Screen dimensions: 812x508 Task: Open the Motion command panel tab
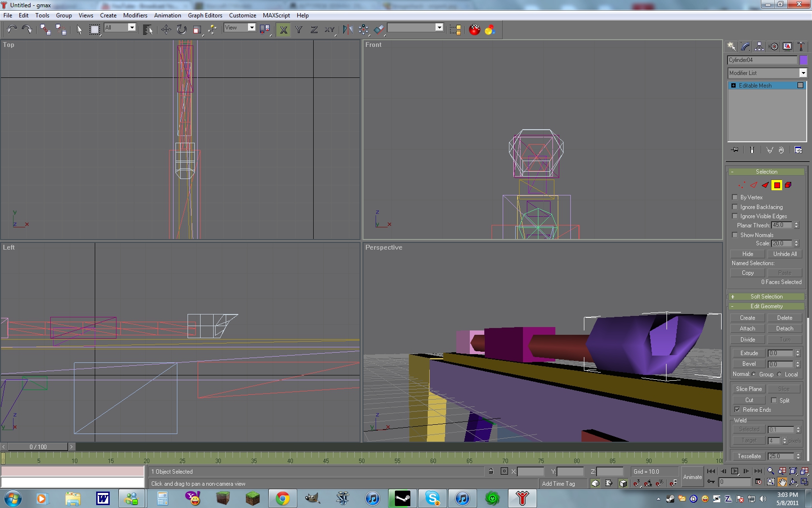tap(774, 46)
